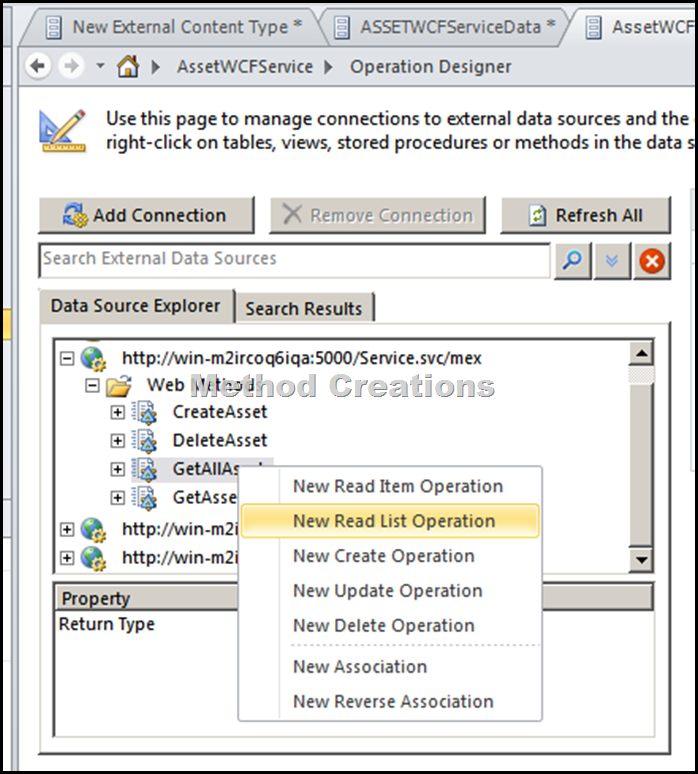This screenshot has height=774, width=698.
Task: Click the CreateAsset web method icon
Action: [145, 412]
